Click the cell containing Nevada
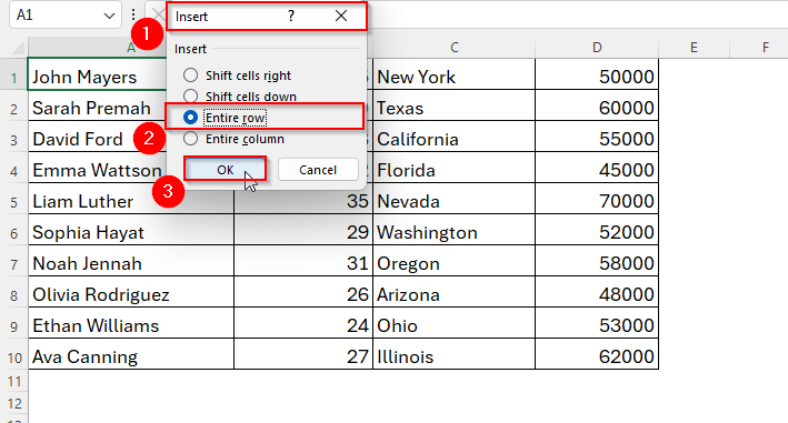This screenshot has height=423, width=788. [x=453, y=201]
